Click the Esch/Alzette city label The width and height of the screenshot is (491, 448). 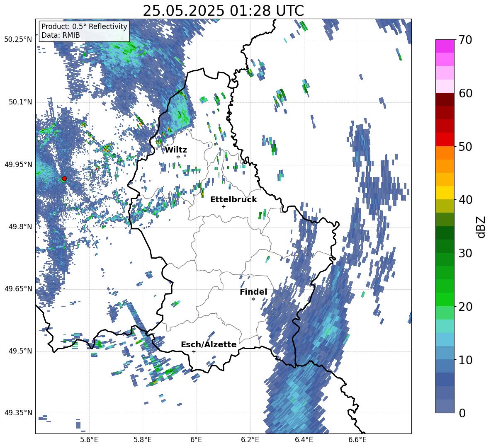tap(209, 344)
